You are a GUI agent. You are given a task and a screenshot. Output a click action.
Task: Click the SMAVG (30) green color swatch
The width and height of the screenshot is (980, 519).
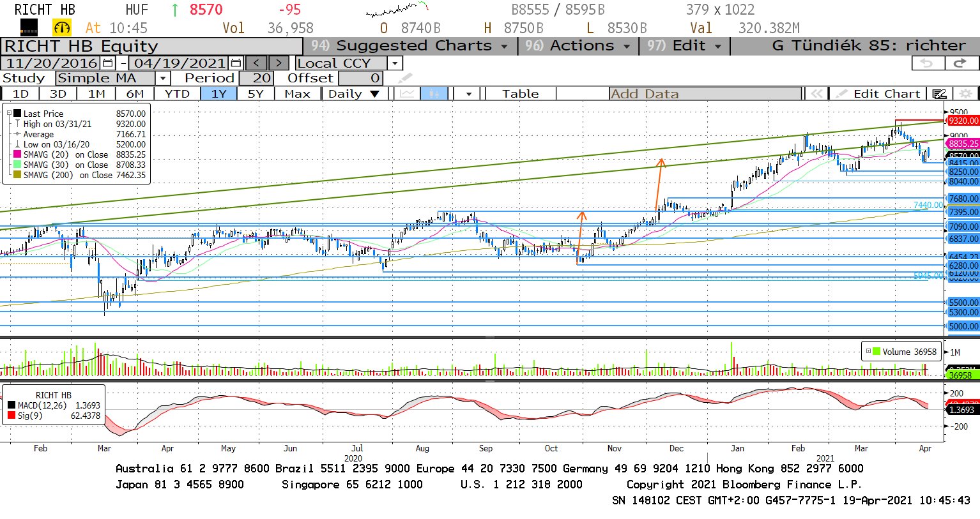click(18, 165)
